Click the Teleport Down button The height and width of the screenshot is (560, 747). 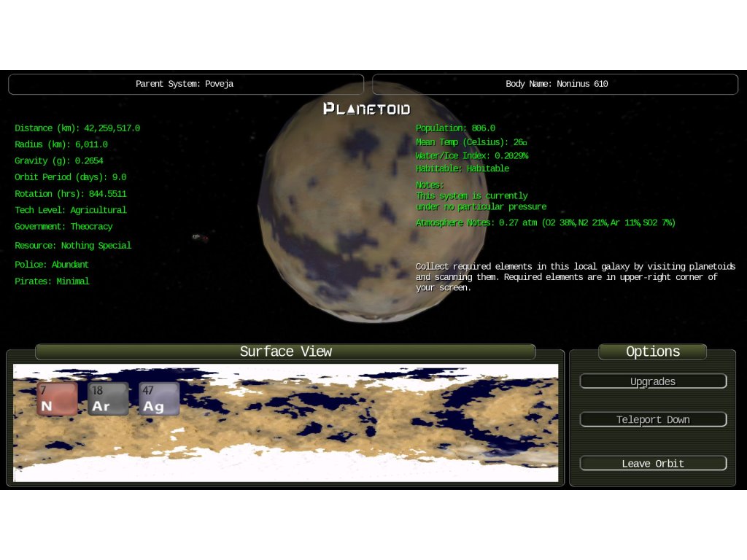(653, 419)
